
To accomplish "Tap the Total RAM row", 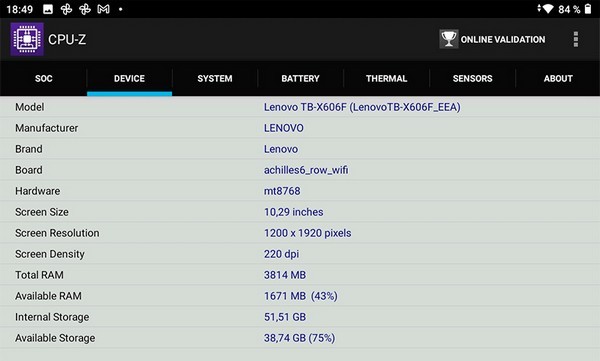I will click(300, 275).
